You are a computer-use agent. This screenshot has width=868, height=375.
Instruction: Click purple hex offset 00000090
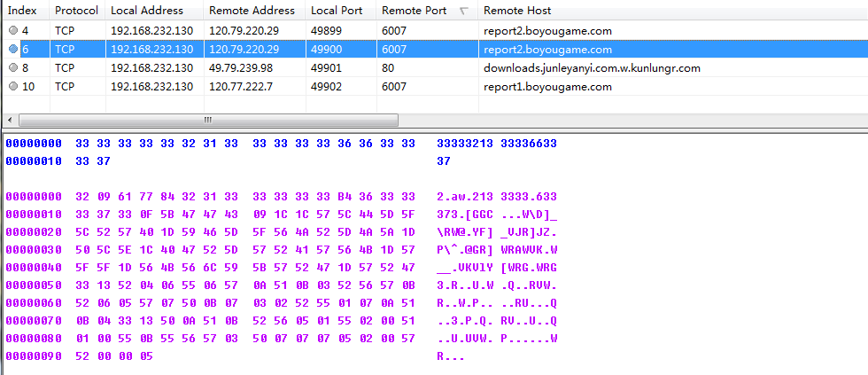click(x=34, y=356)
